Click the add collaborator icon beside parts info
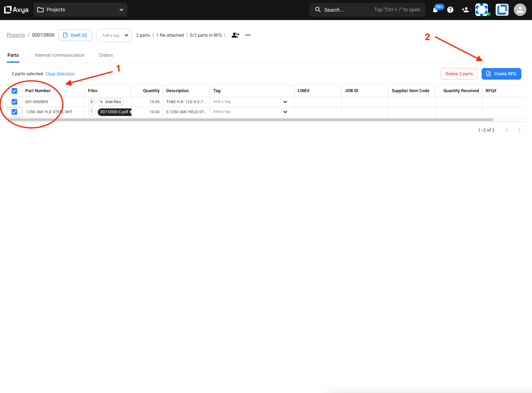Screen dimensions: 532x393 tap(235, 35)
